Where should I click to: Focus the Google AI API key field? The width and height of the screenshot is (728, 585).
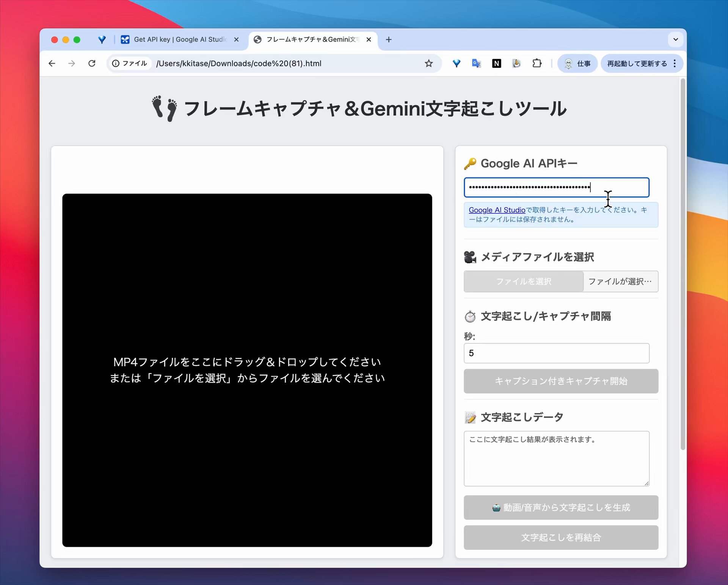pos(556,187)
